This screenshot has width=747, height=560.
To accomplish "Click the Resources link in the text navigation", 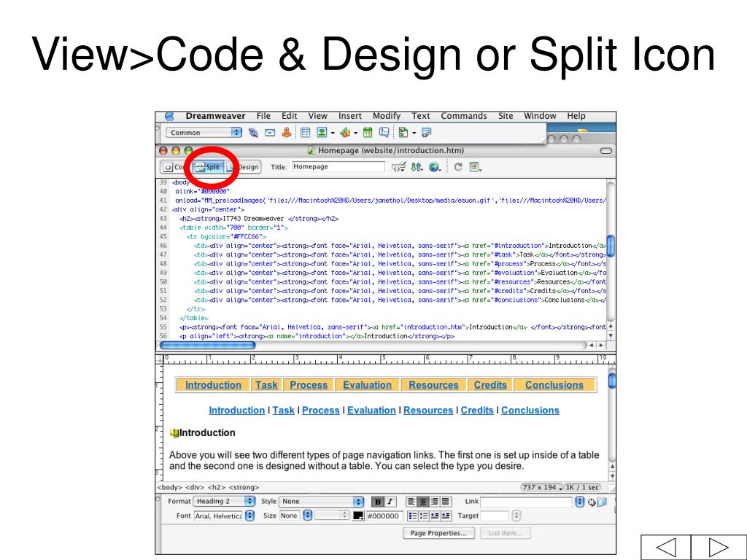I will (428, 411).
